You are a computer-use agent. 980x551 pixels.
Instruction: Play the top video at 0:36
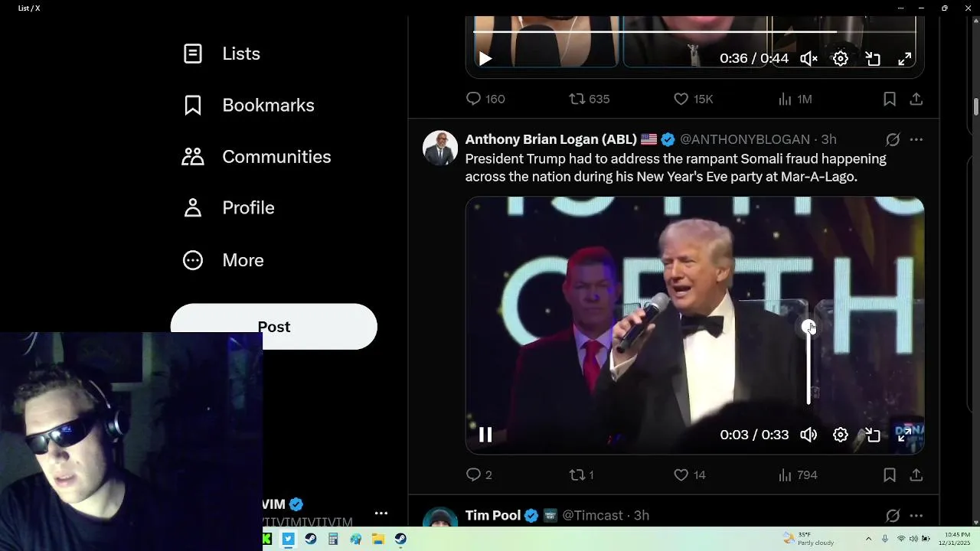tap(485, 58)
